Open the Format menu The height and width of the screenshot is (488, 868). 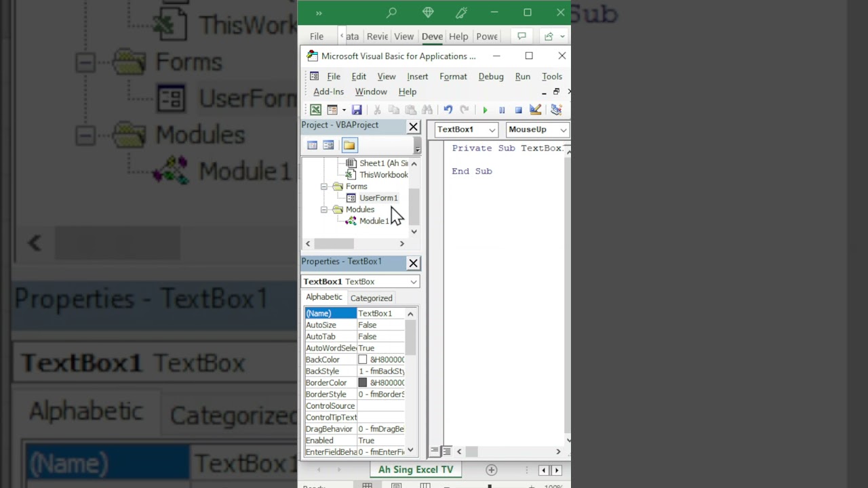click(453, 77)
